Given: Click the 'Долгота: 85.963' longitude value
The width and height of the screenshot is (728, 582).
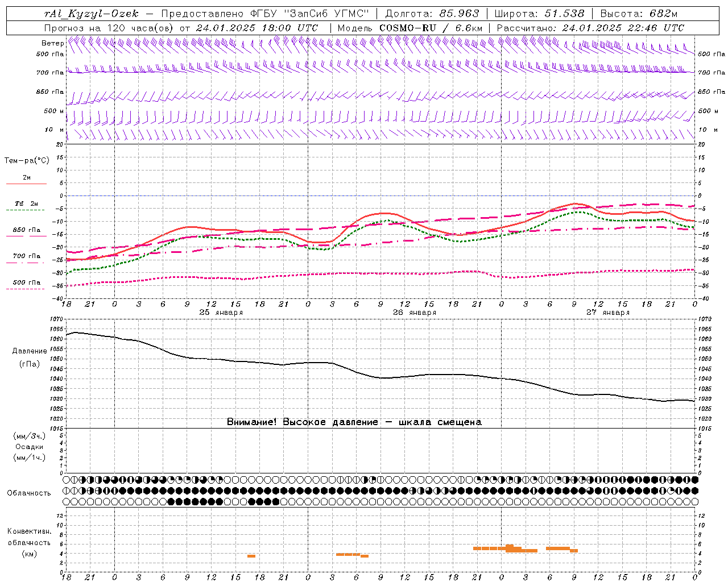Looking at the screenshot, I should [432, 14].
